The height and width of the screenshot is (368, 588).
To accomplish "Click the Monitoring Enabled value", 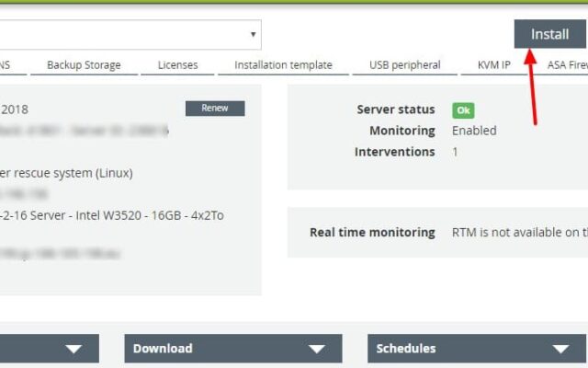I will [x=474, y=131].
